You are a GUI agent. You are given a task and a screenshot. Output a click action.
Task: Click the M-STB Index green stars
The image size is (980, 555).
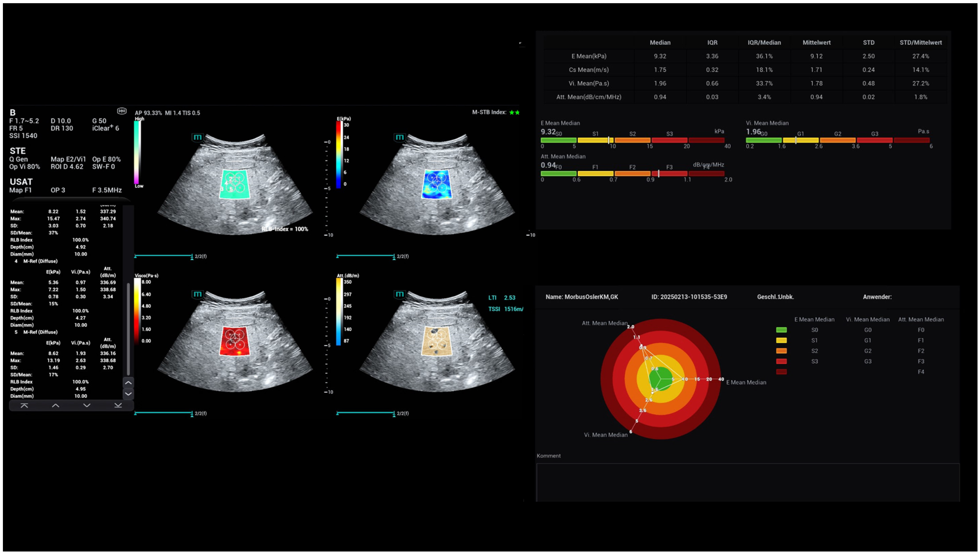click(x=514, y=112)
